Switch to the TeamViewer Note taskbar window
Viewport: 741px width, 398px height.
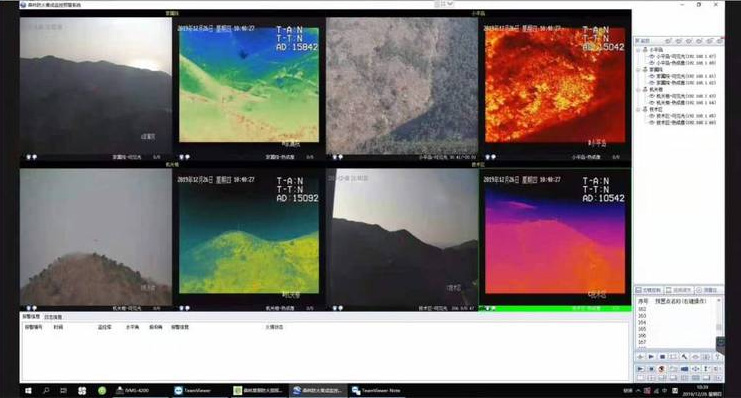coord(376,390)
